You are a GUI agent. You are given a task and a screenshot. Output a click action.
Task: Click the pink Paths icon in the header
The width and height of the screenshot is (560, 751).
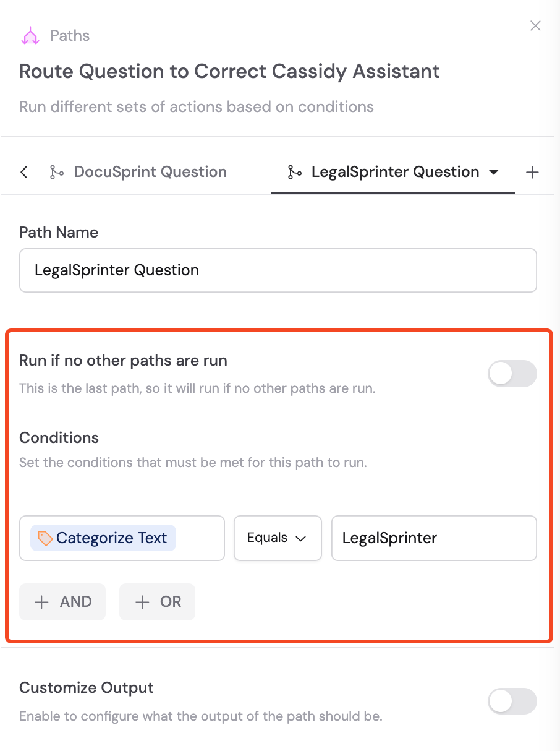[x=30, y=35]
